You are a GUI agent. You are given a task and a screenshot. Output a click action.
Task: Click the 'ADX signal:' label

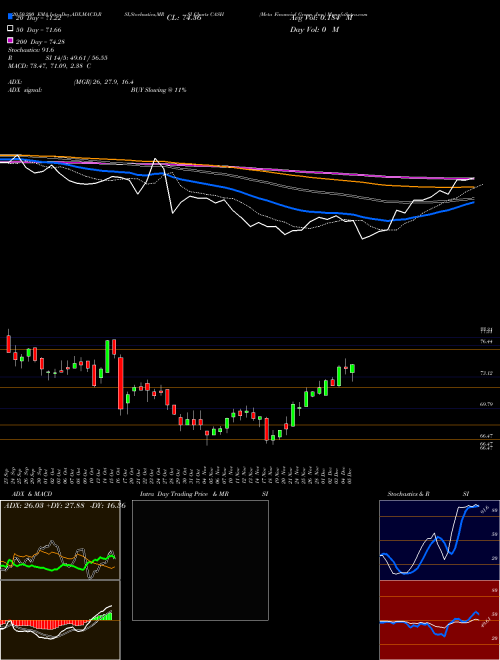tap(25, 90)
